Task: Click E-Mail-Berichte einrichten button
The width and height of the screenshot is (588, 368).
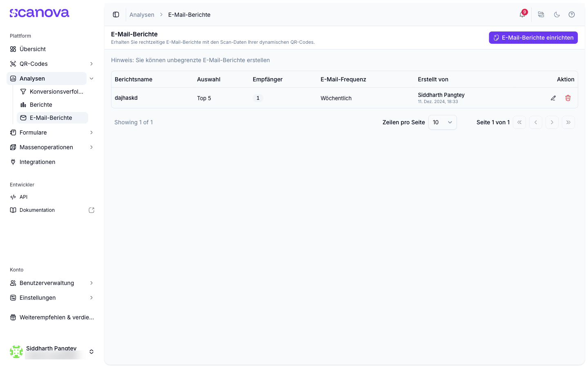Action: point(533,38)
